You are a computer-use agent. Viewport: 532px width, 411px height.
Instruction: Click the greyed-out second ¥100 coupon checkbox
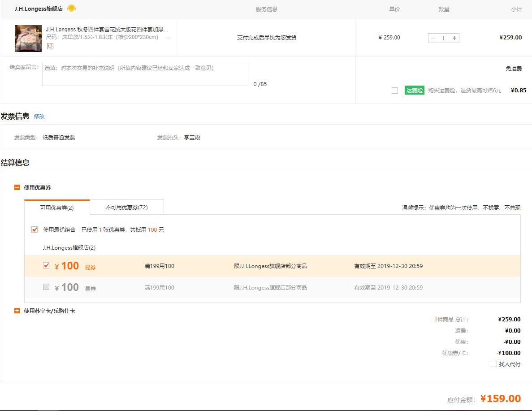(47, 287)
